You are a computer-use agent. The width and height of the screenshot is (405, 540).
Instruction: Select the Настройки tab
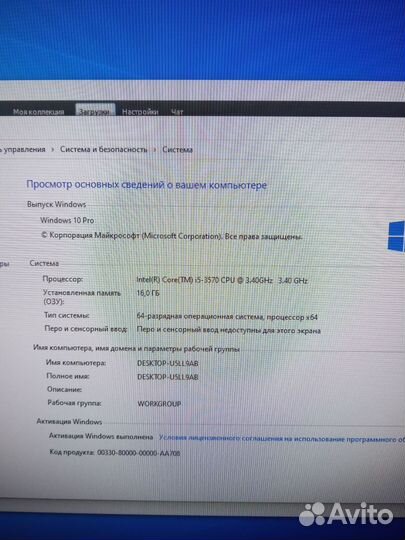point(140,112)
